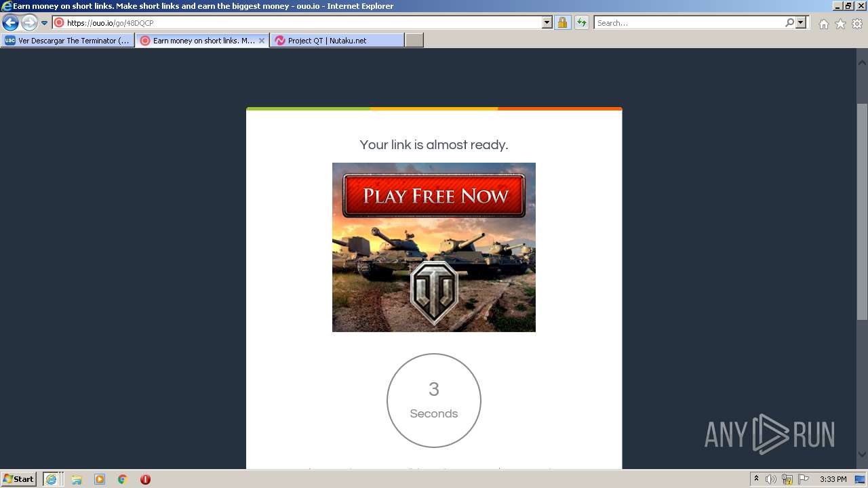Restore down the Internet Explorer window
Viewport: 868px width, 488px height.
pyautogui.click(x=848, y=5)
